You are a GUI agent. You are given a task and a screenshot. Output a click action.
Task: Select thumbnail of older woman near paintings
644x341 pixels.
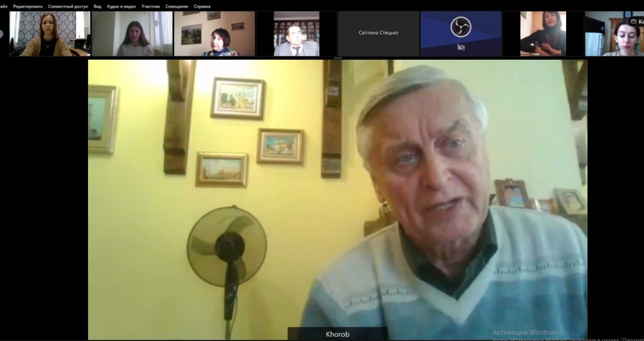click(x=214, y=34)
